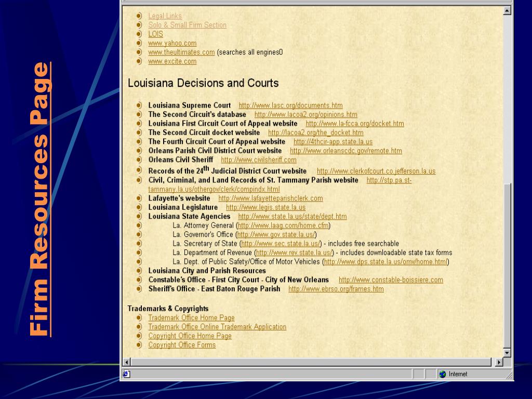Open constable-boissiere.com link
Viewport: 532px width, 399px height.
point(391,280)
